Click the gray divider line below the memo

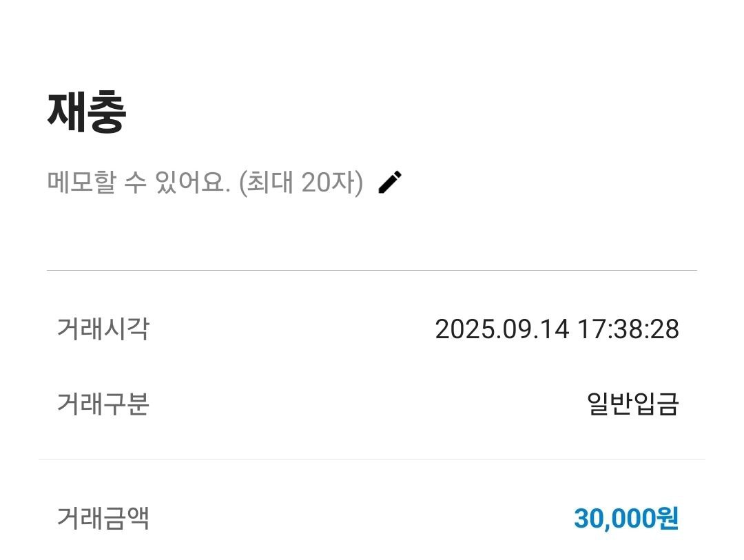tap(372, 271)
